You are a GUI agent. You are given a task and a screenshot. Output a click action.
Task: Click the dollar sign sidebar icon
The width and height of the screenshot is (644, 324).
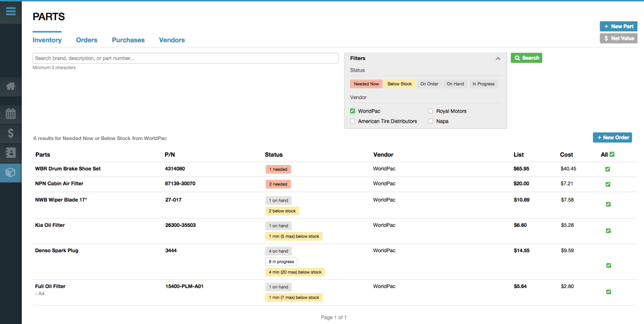[x=11, y=133]
